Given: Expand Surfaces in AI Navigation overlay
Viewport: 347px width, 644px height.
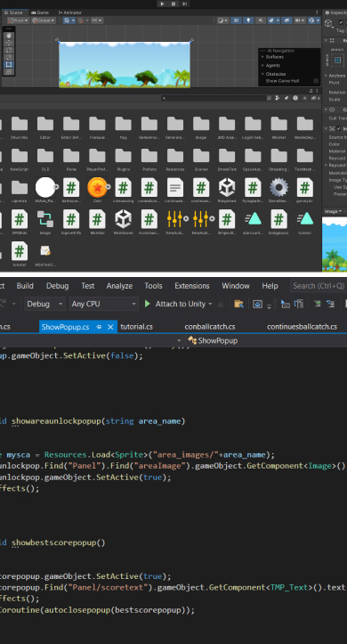Looking at the screenshot, I should [262, 57].
